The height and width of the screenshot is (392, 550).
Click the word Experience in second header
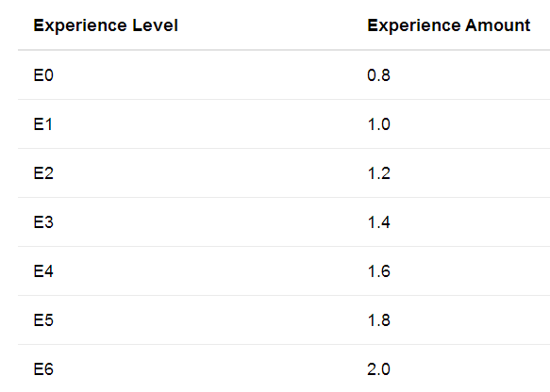(x=413, y=25)
